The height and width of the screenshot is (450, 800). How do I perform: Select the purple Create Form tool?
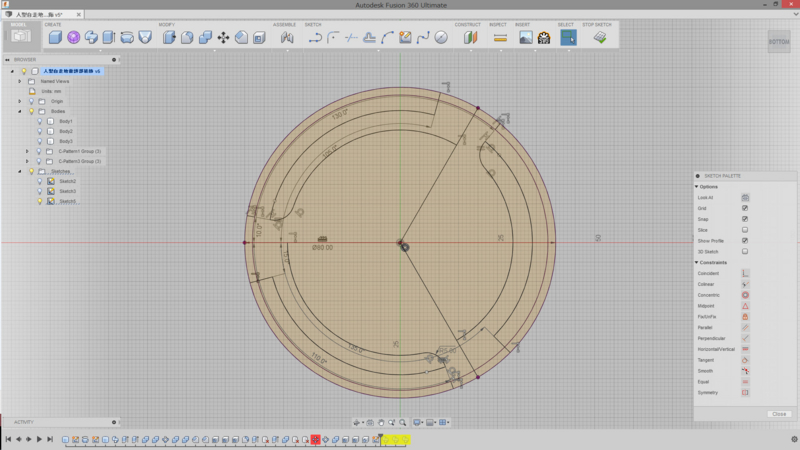[73, 37]
